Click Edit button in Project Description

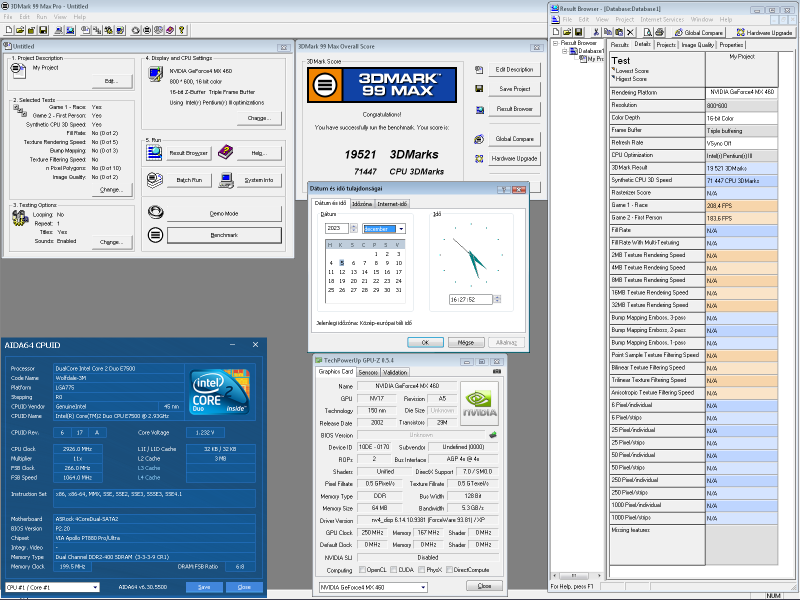coord(111,81)
